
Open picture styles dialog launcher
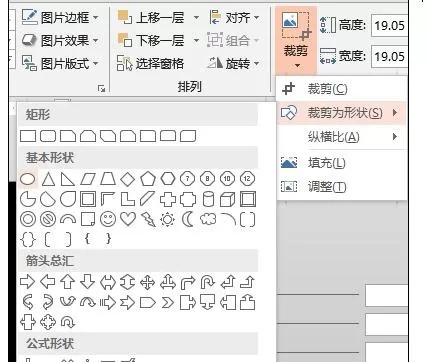(101, 88)
